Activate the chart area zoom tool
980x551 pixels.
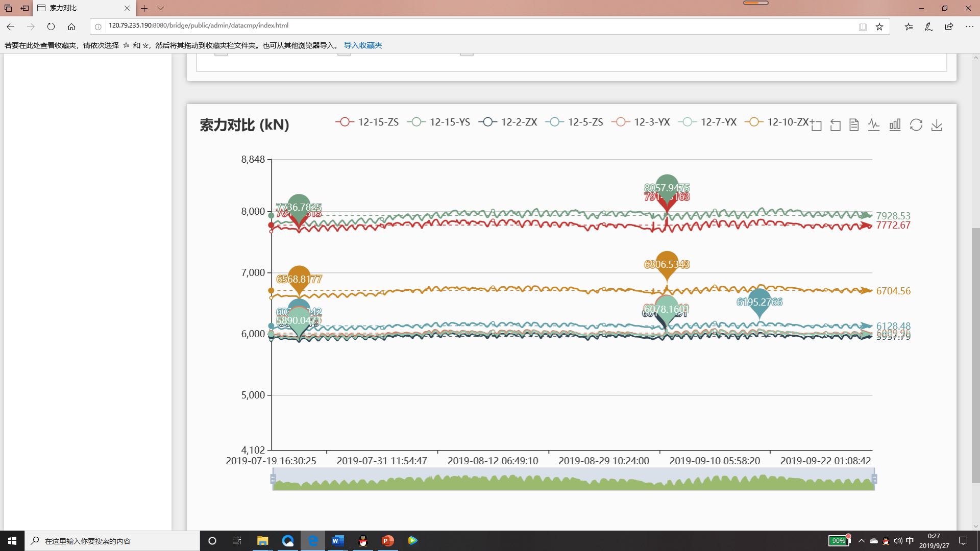[816, 125]
